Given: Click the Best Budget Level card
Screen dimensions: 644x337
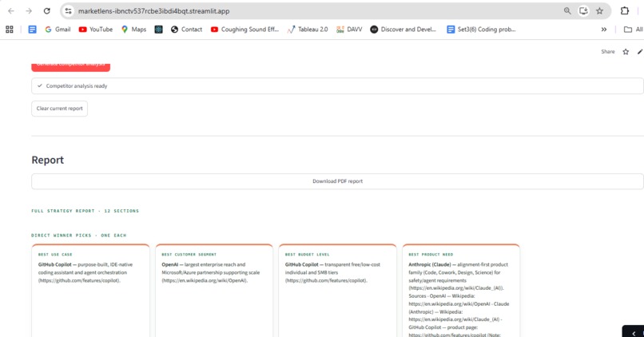Looking at the screenshot, I should pos(338,290).
